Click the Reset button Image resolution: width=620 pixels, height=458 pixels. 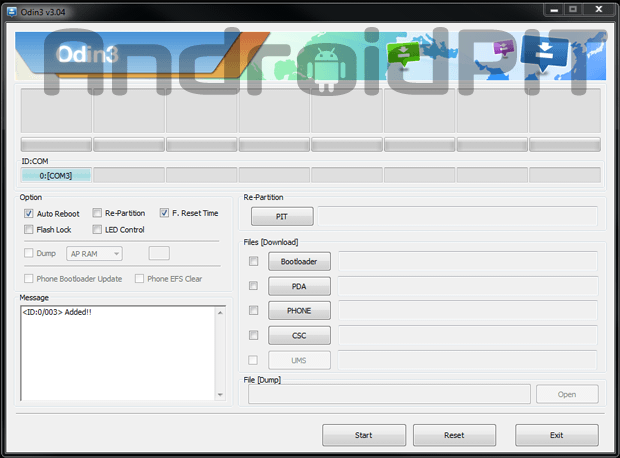454,435
